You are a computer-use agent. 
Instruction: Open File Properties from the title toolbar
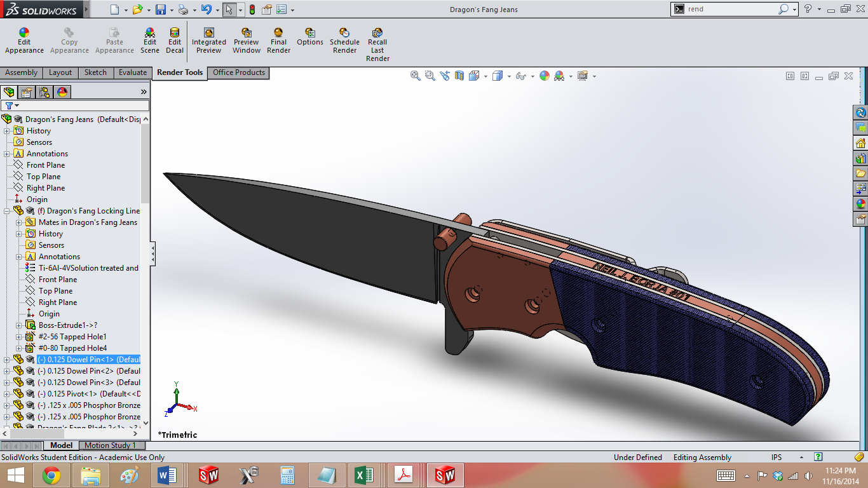click(x=267, y=10)
